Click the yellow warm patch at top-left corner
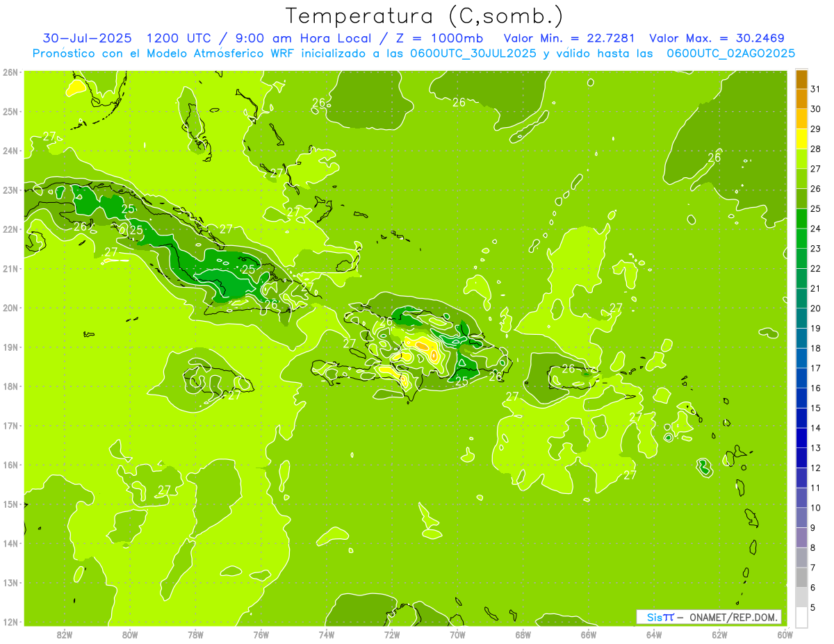 [76, 88]
